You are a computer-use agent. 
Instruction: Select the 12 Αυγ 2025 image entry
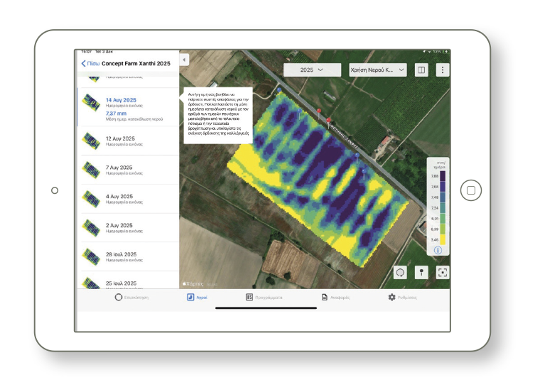(120, 140)
